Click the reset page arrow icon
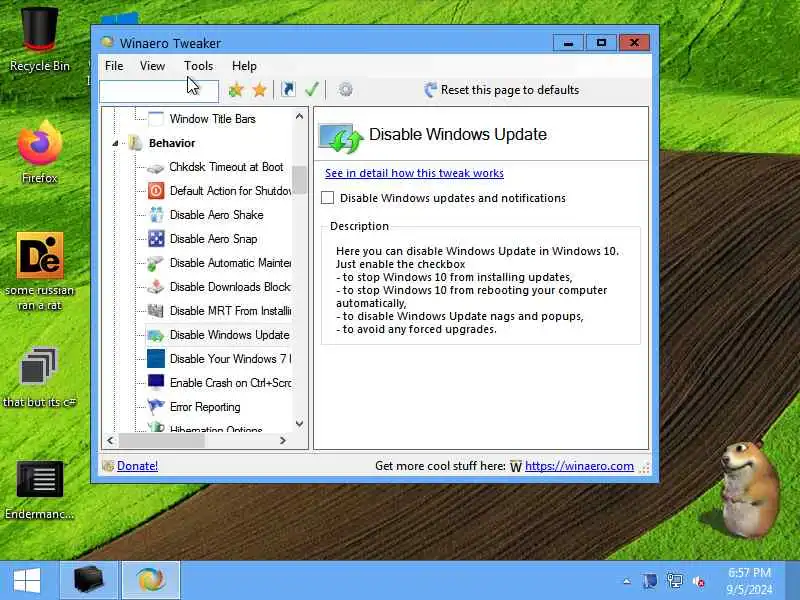The width and height of the screenshot is (800, 600). tap(430, 90)
